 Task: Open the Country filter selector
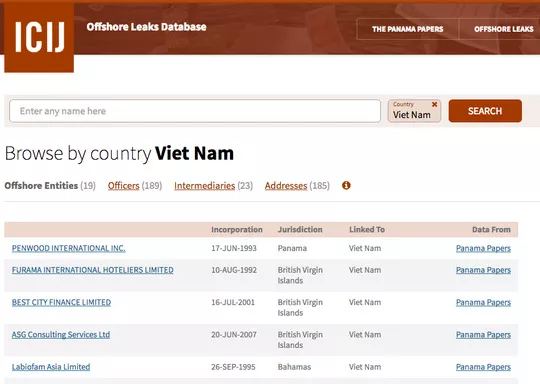point(412,111)
